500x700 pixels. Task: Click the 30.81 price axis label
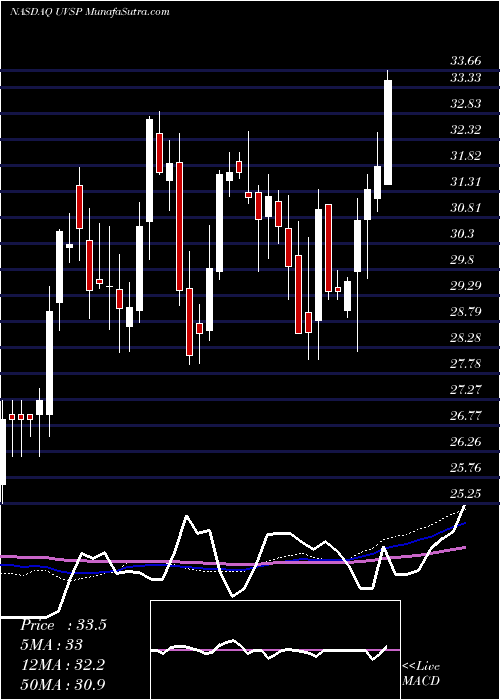[x=465, y=207]
